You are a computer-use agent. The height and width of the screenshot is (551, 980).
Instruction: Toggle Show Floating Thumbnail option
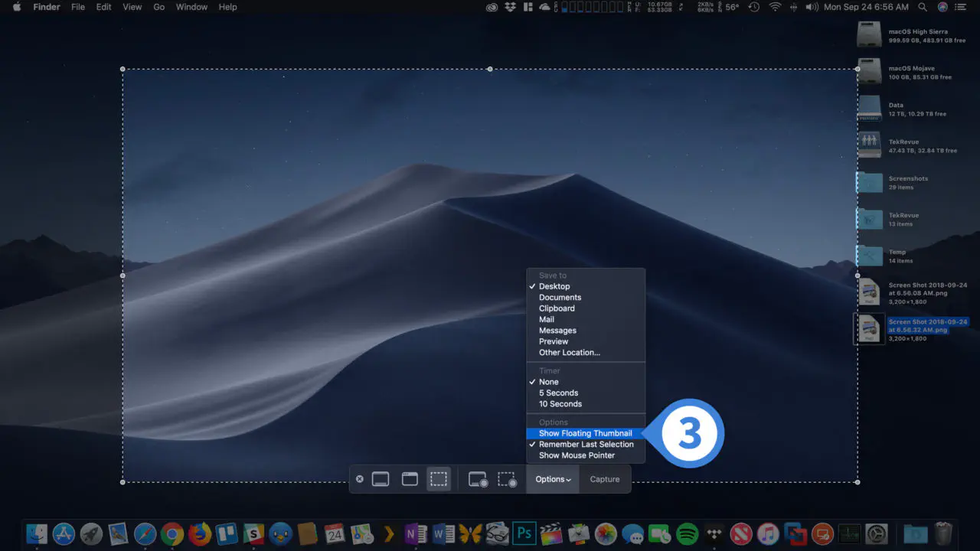(586, 433)
